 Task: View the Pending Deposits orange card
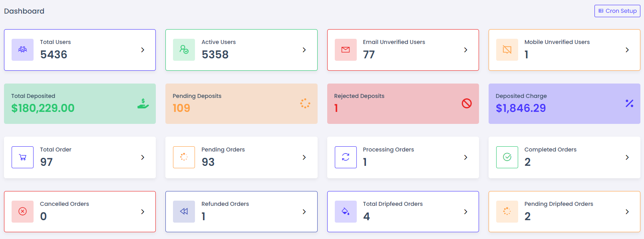[x=241, y=104]
